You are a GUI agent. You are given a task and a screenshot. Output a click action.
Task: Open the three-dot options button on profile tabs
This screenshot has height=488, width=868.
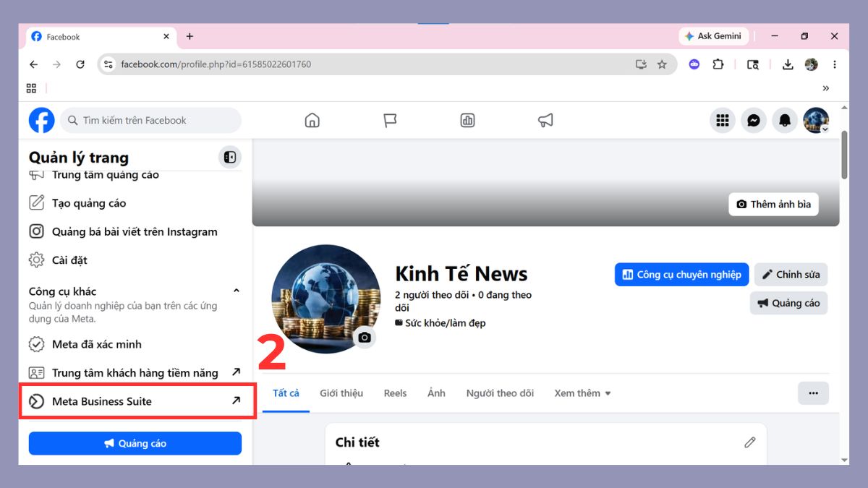[x=813, y=393]
